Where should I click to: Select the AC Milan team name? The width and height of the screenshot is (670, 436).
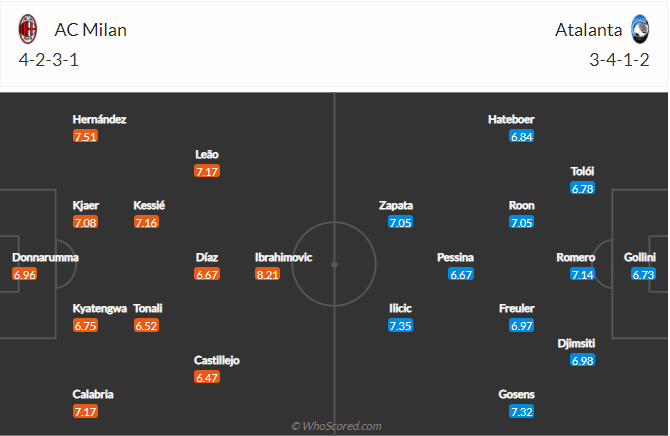[88, 30]
